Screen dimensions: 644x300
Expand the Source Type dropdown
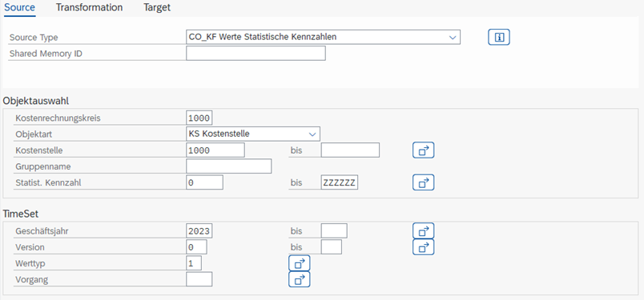point(453,37)
